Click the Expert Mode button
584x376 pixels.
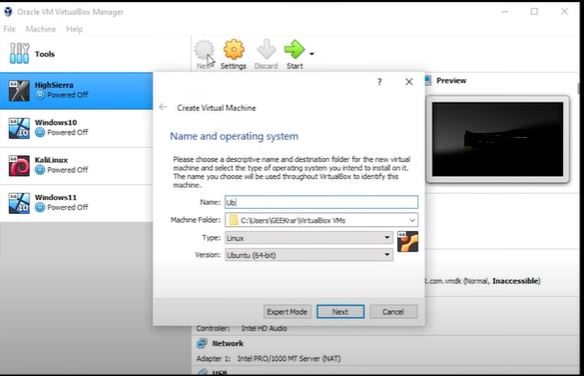287,312
